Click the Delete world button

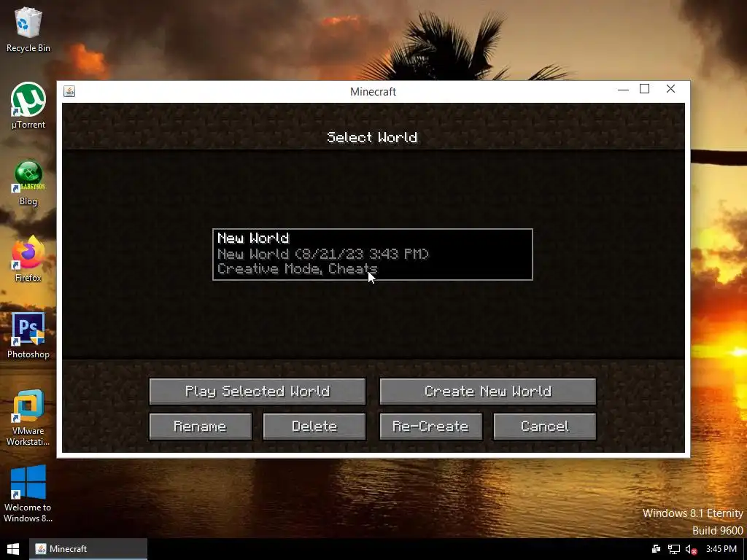[314, 426]
